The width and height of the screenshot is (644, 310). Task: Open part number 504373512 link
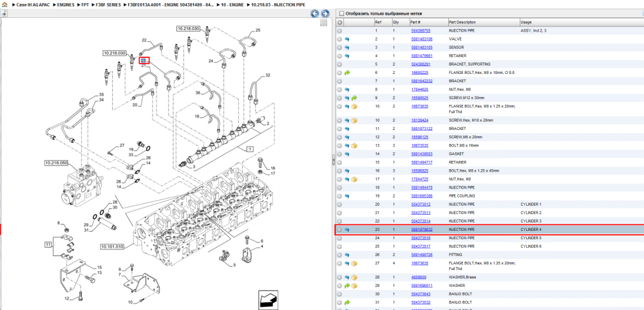tap(421, 205)
